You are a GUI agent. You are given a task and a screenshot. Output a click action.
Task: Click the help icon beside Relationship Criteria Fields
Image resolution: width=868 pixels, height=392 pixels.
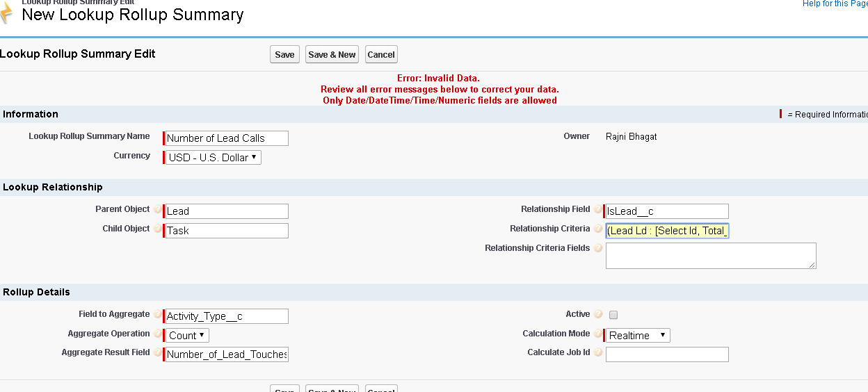598,248
